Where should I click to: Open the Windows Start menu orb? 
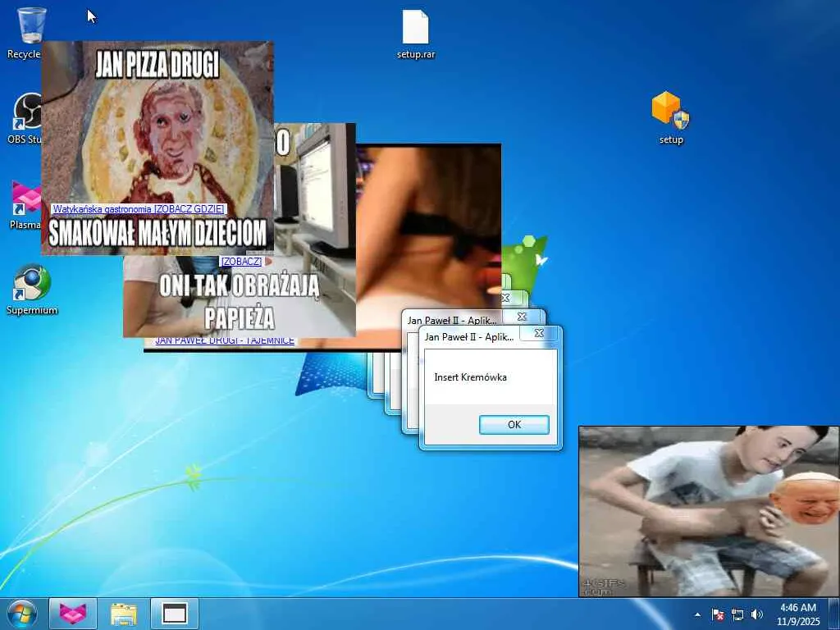pyautogui.click(x=22, y=614)
